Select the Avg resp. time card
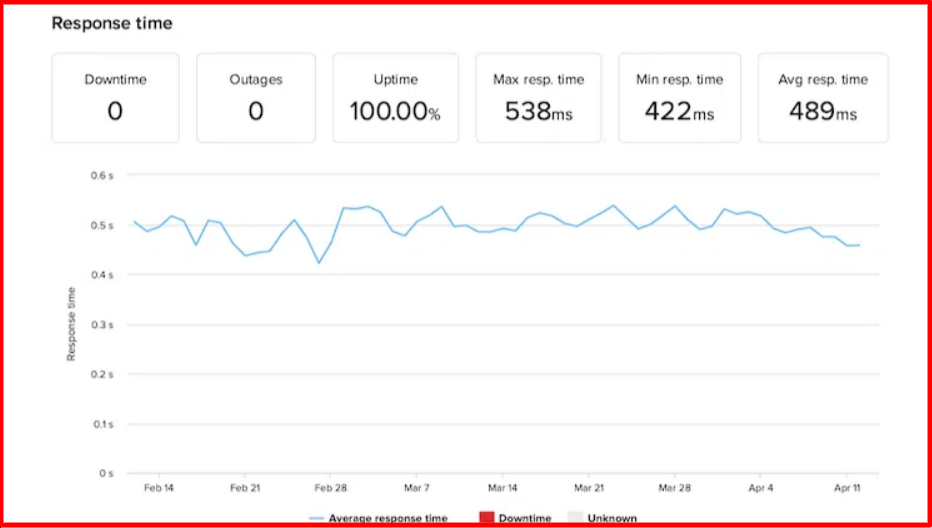Screen dimensions: 932x528 point(823,98)
